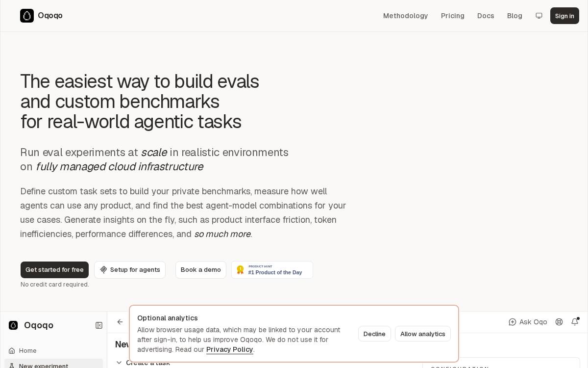
Task: Click the Oqoqo logo in preview sidebar
Action: pyautogui.click(x=13, y=325)
